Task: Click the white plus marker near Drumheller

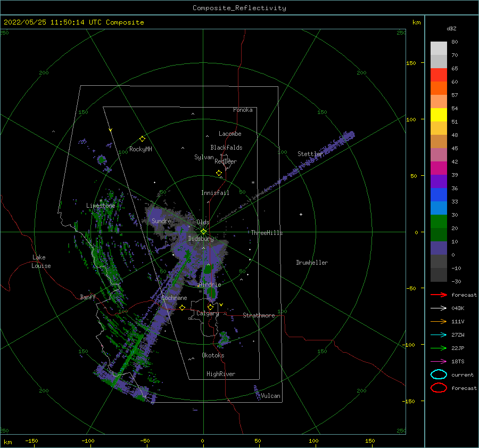Action: (x=301, y=214)
